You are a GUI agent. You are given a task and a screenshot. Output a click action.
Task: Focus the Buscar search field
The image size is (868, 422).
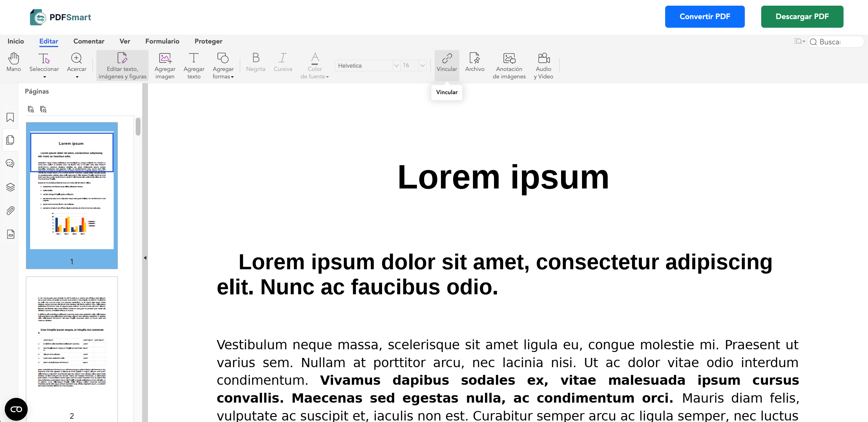836,42
